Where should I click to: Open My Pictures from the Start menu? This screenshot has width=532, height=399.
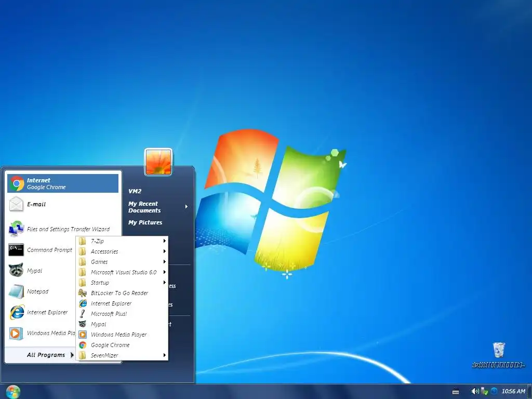[145, 222]
